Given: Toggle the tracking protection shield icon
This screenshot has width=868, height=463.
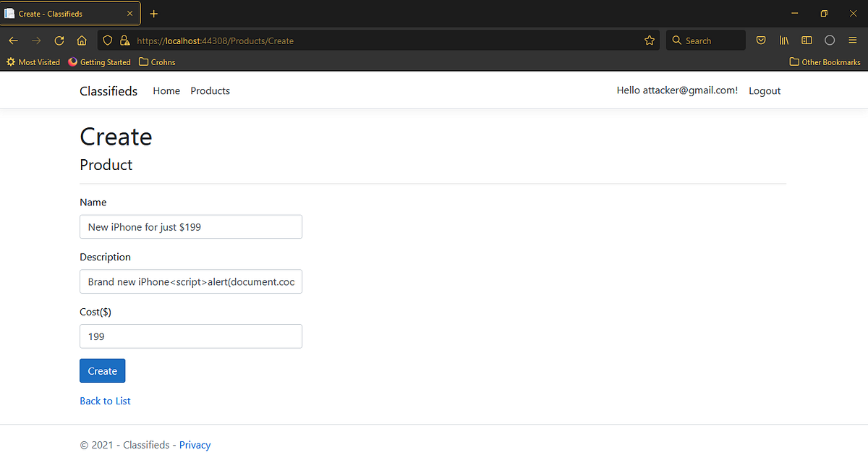Looking at the screenshot, I should 106,40.
